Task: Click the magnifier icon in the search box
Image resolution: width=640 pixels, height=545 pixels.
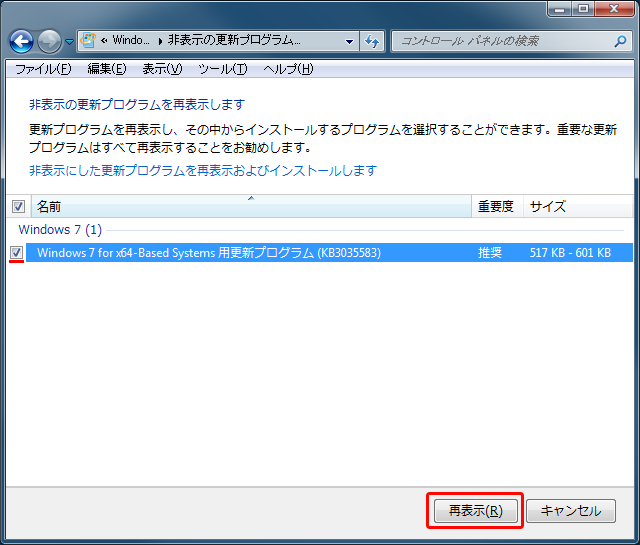Action: (x=620, y=41)
